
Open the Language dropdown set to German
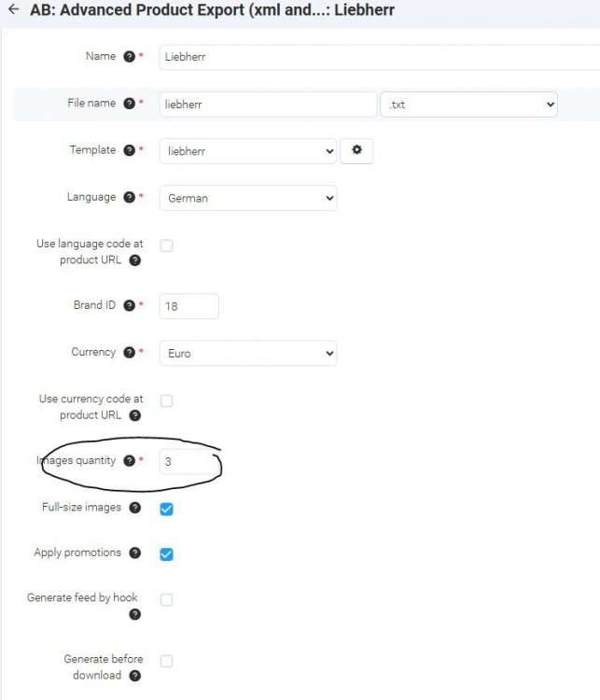247,198
